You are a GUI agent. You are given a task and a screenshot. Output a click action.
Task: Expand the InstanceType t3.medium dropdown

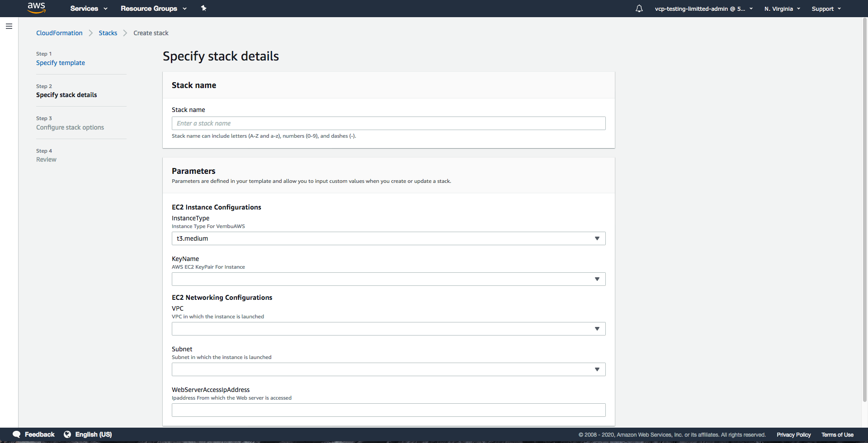[388, 238]
